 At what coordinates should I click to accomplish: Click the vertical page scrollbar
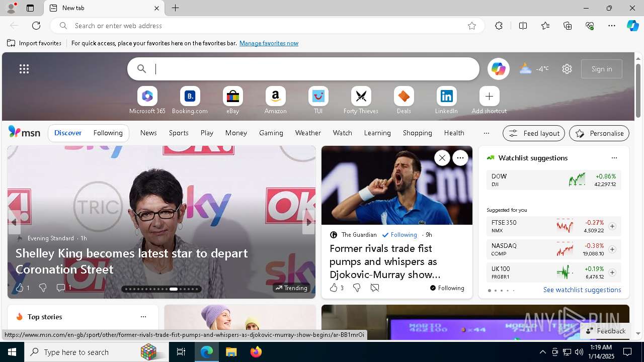coord(638,90)
